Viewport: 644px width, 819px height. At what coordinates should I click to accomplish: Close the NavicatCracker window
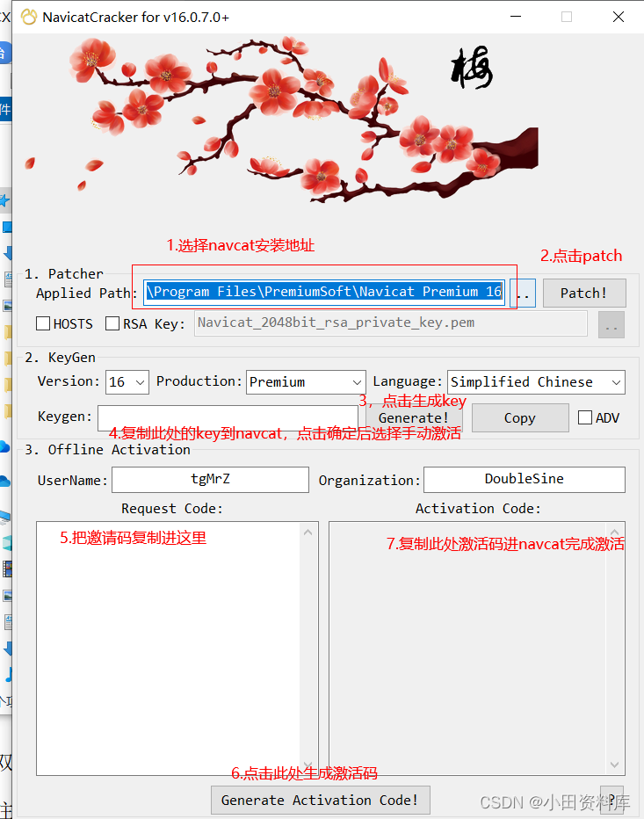[619, 17]
